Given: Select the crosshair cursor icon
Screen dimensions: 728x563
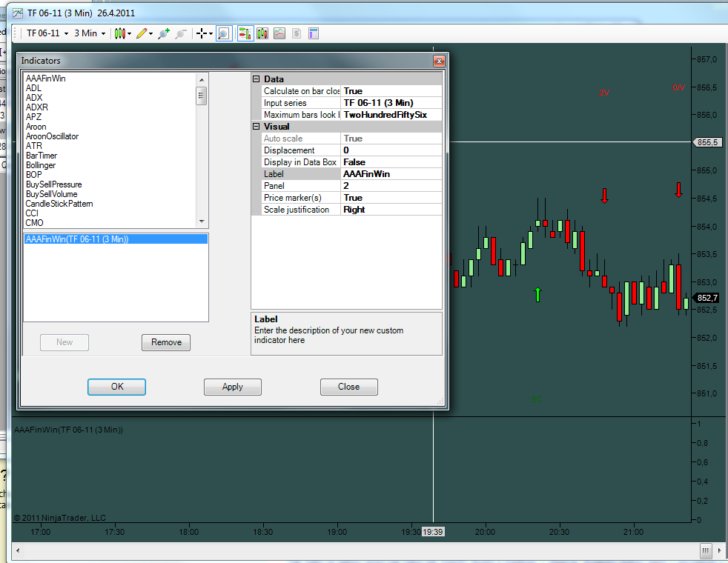Looking at the screenshot, I should [x=202, y=33].
